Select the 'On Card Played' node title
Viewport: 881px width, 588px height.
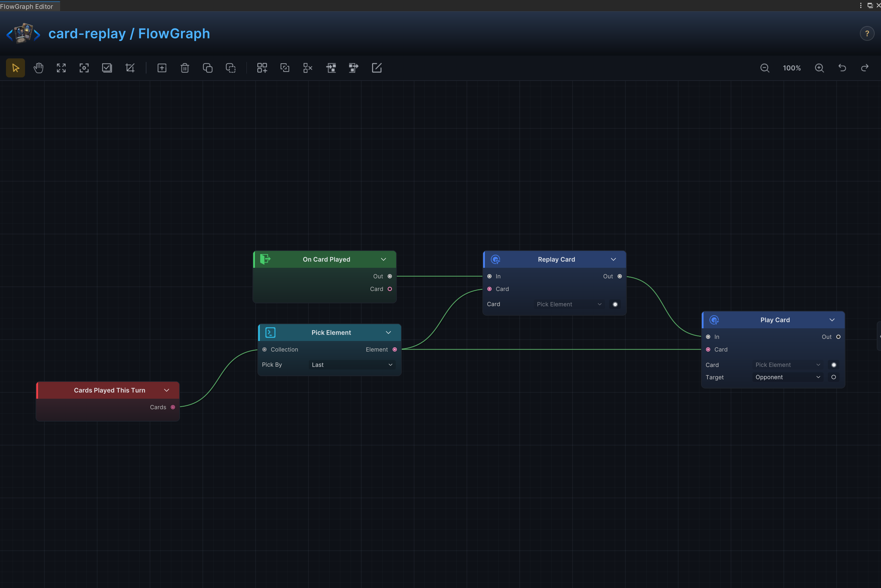click(326, 259)
